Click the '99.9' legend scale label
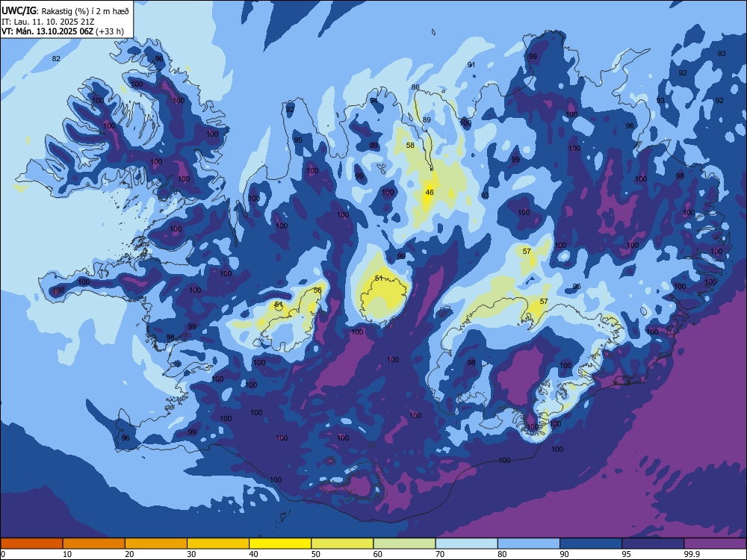Image resolution: width=747 pixels, height=560 pixels. pyautogui.click(x=692, y=554)
